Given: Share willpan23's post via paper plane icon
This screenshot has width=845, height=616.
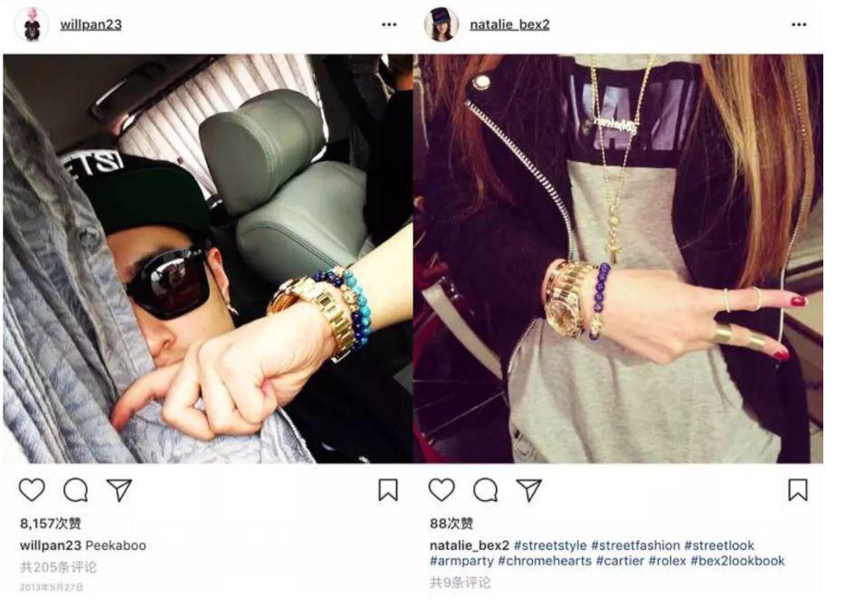Looking at the screenshot, I should tap(119, 490).
